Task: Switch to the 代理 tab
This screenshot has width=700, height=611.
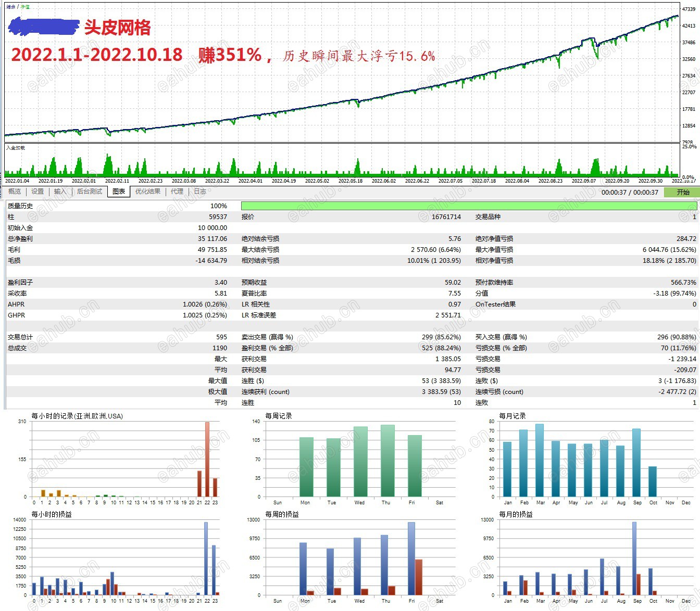Action: [177, 192]
